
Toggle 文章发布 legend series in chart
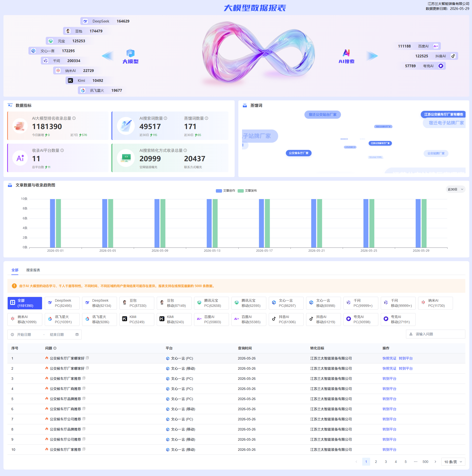point(247,191)
